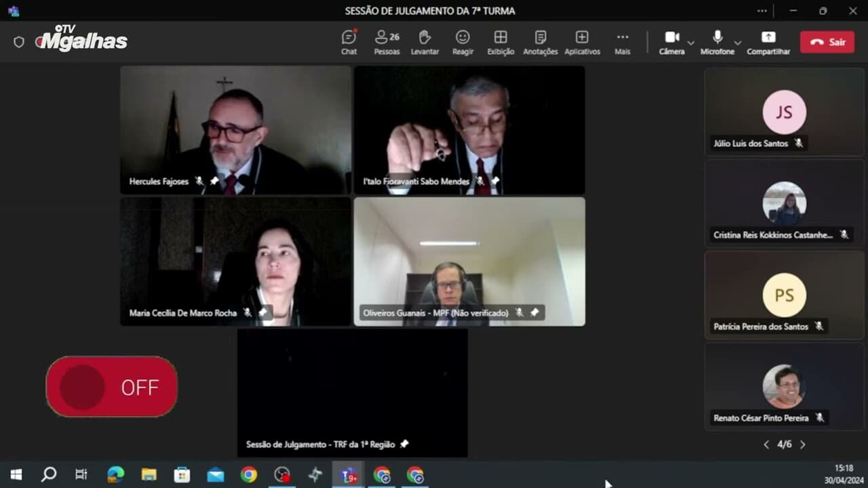This screenshot has width=868, height=488.
Task: Flip the red OFF switch
Action: [112, 387]
